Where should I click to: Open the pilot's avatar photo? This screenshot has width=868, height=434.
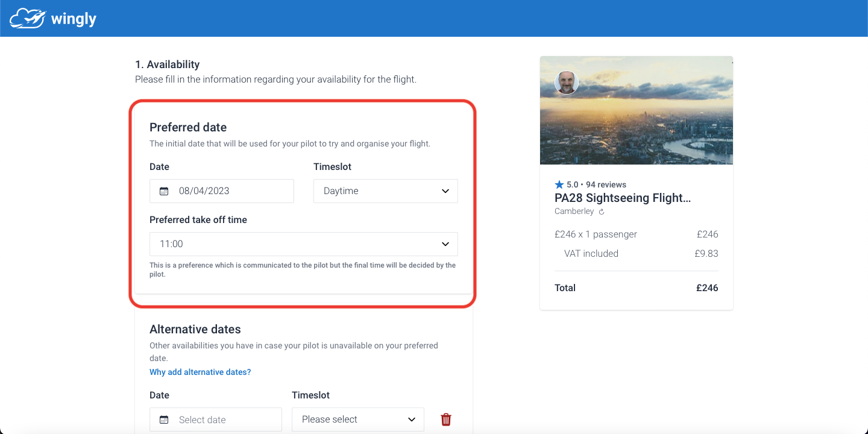(567, 83)
